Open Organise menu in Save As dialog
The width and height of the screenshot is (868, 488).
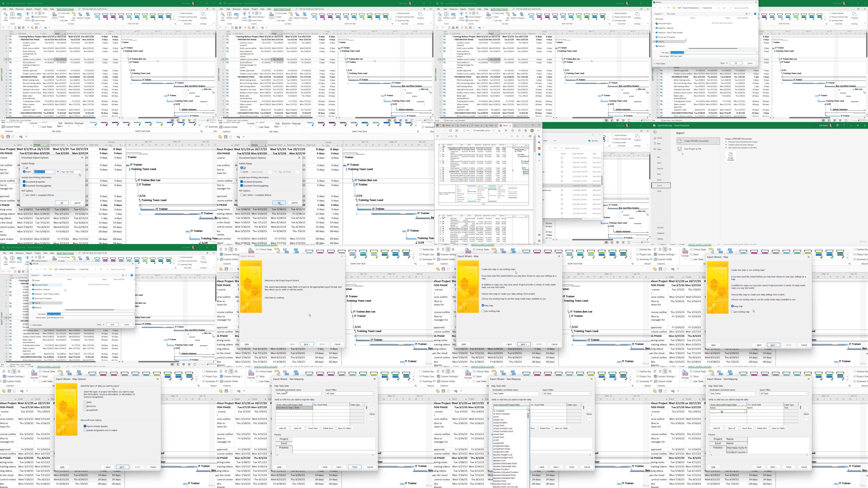[x=35, y=275]
